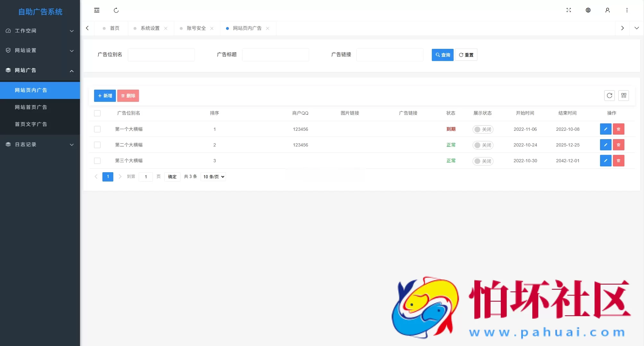The width and height of the screenshot is (644, 346).
Task: Click the page refresh icon in the top bar
Action: pyautogui.click(x=116, y=10)
